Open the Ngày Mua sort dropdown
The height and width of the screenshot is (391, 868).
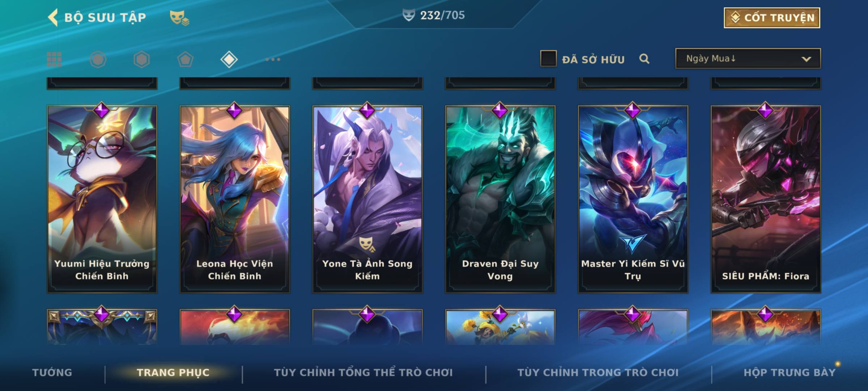point(748,58)
